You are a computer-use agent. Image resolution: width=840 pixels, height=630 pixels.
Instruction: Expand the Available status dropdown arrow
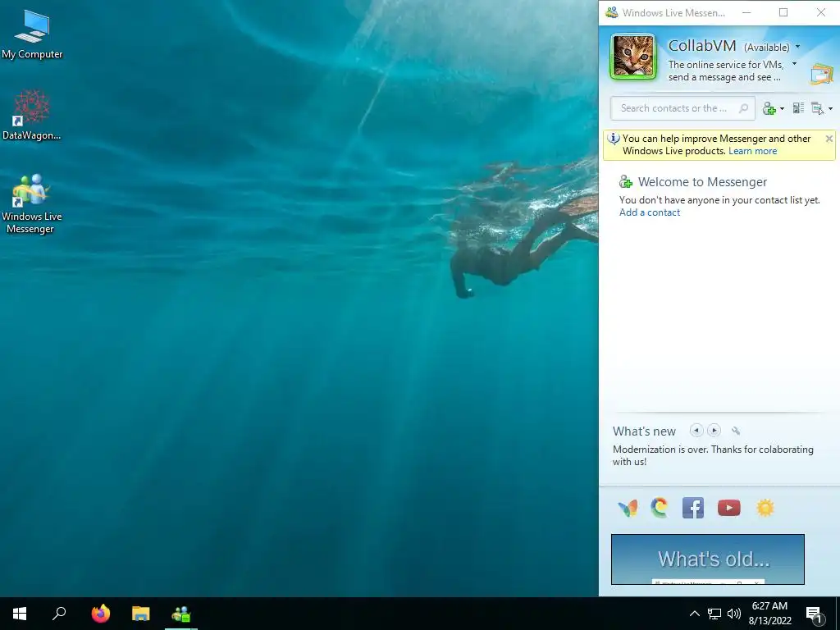click(797, 47)
